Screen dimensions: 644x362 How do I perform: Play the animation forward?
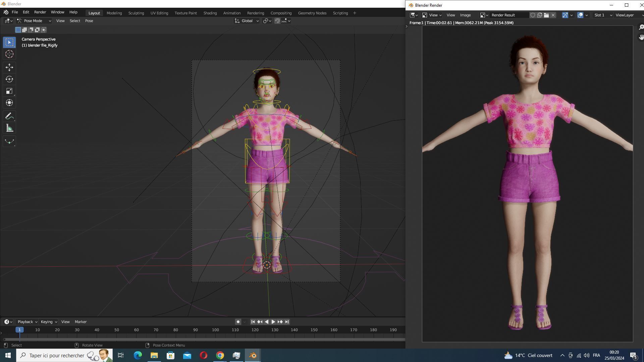[x=273, y=322]
